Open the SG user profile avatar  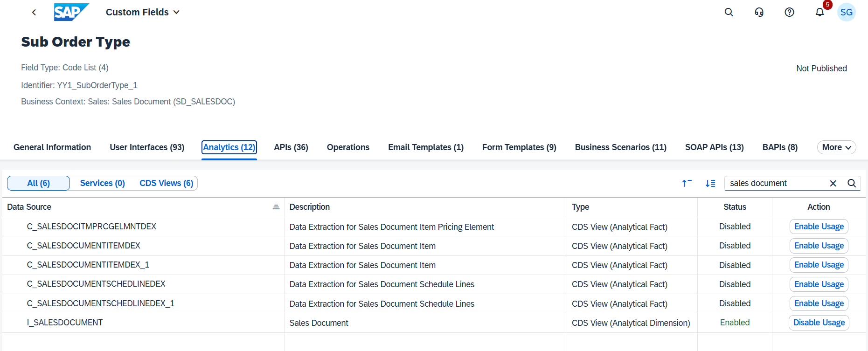click(x=846, y=13)
